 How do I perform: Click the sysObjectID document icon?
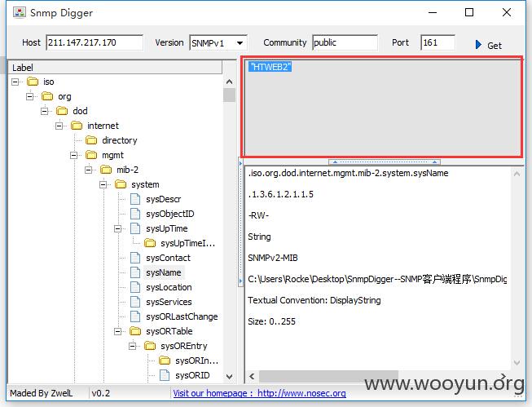tap(135, 214)
